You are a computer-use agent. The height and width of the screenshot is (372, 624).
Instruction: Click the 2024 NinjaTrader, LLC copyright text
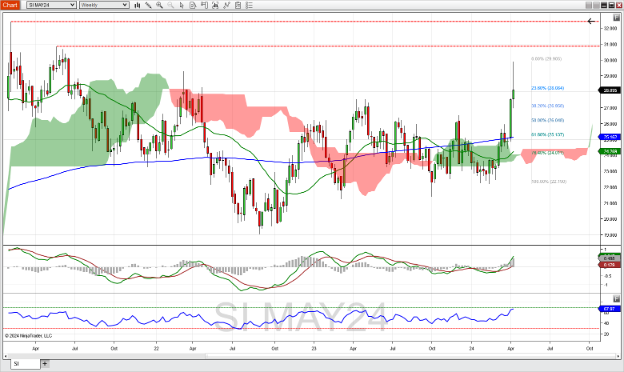point(28,336)
